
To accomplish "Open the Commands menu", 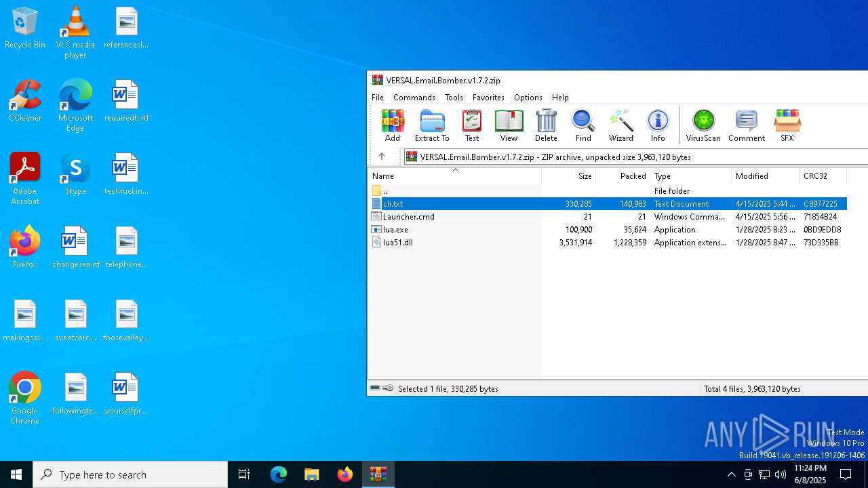I will [x=414, y=98].
